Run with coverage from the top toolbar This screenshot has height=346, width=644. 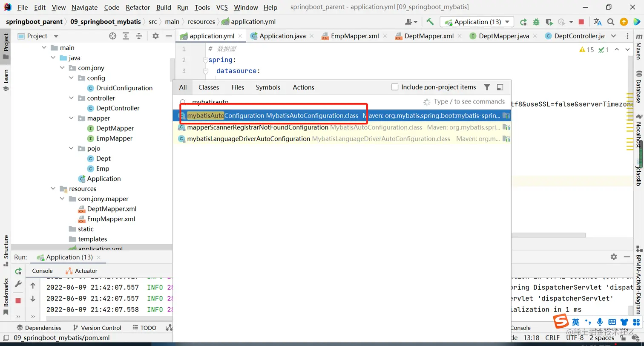(549, 22)
